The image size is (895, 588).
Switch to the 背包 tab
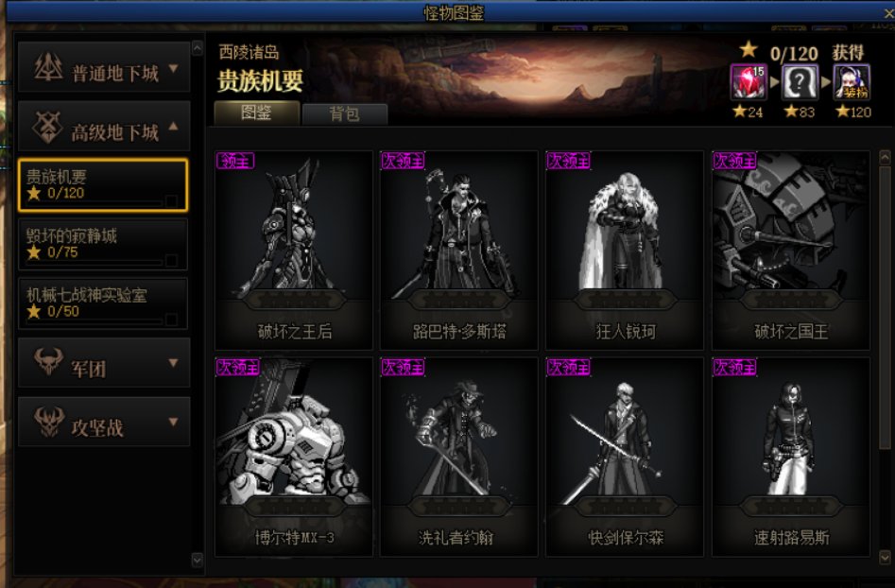pos(345,113)
